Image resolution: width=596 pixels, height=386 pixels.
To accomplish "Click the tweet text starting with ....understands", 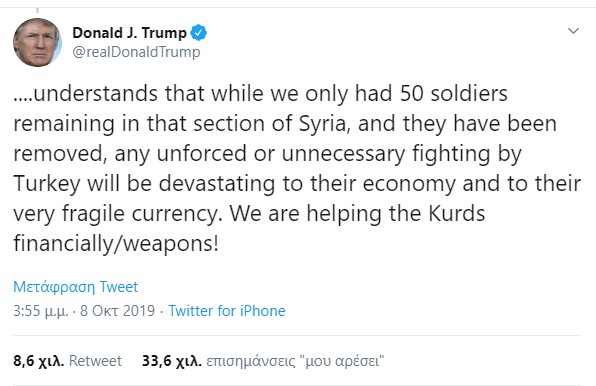I will 297,168.
